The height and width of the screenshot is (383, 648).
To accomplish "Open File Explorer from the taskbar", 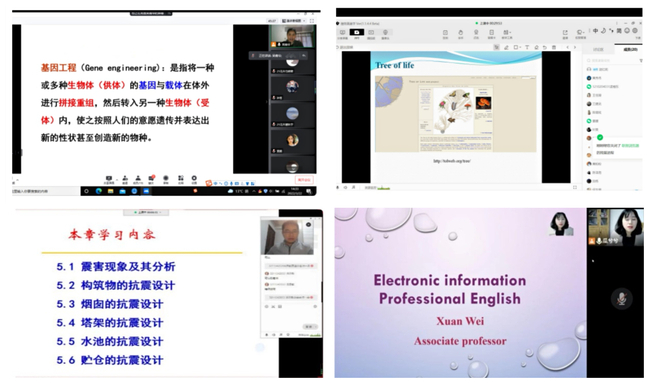I will [110, 191].
